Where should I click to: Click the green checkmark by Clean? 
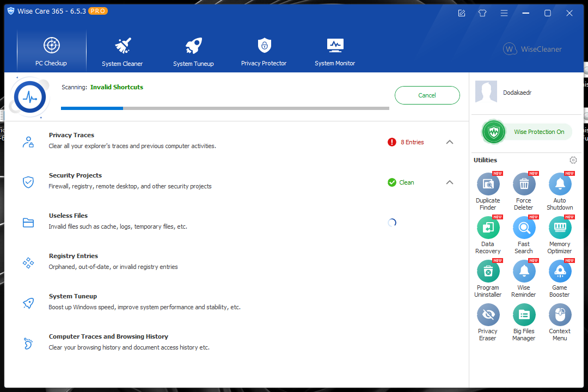392,182
